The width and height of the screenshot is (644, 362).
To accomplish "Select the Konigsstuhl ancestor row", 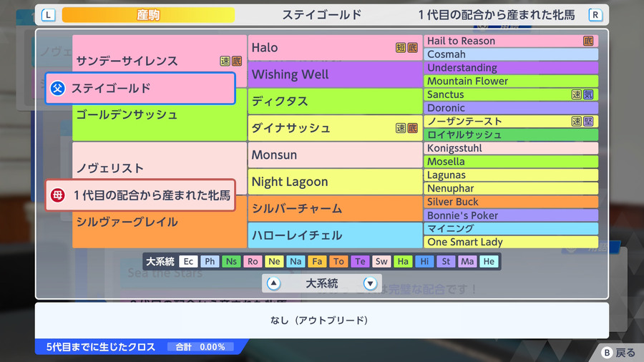I will (511, 148).
